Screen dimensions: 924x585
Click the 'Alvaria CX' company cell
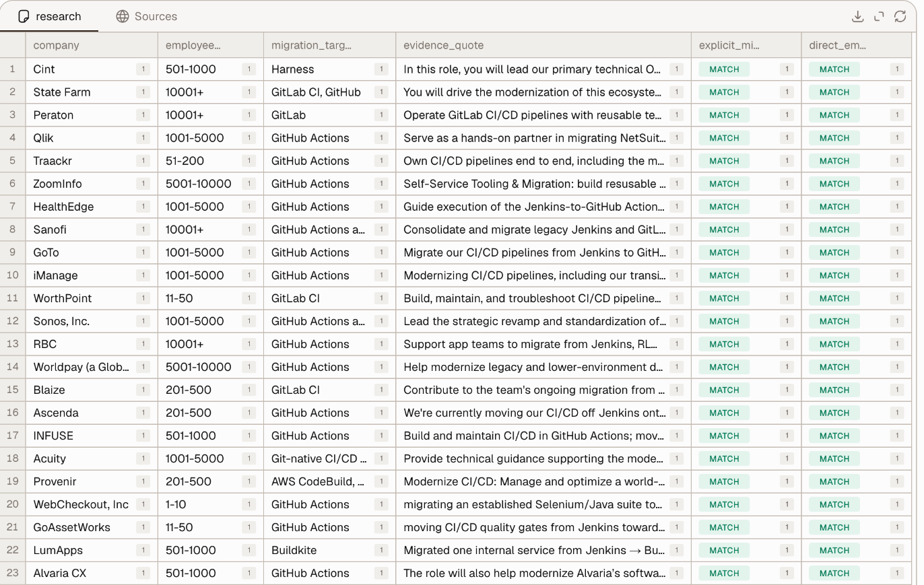tap(92, 573)
